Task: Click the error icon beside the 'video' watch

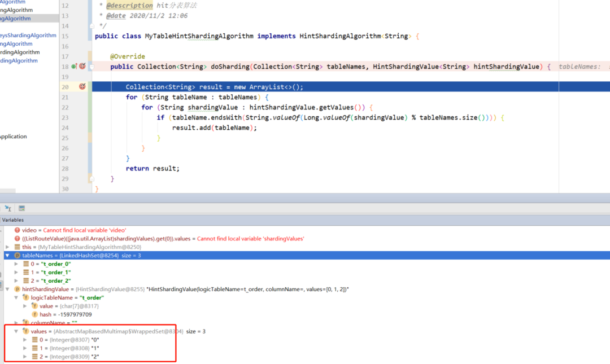Action: coord(17,230)
